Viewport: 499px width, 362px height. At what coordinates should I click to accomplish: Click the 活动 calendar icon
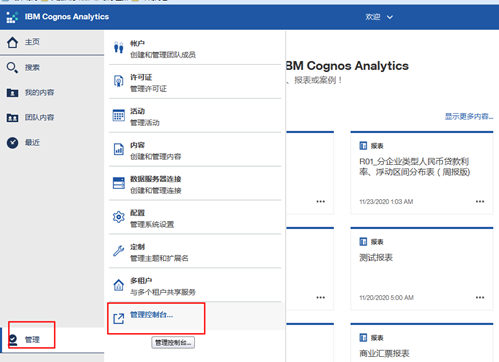(118, 115)
